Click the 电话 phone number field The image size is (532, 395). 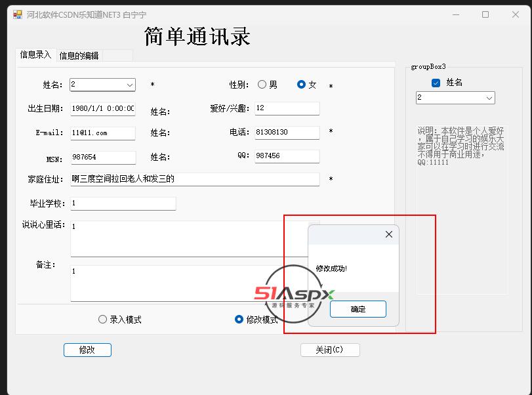[286, 132]
